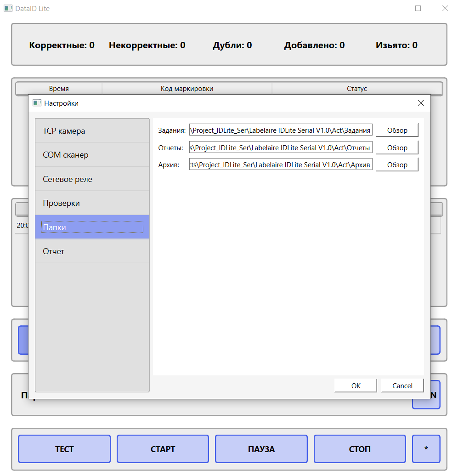Click the Код маркировки column header
The image size is (458, 476).
coord(187,88)
